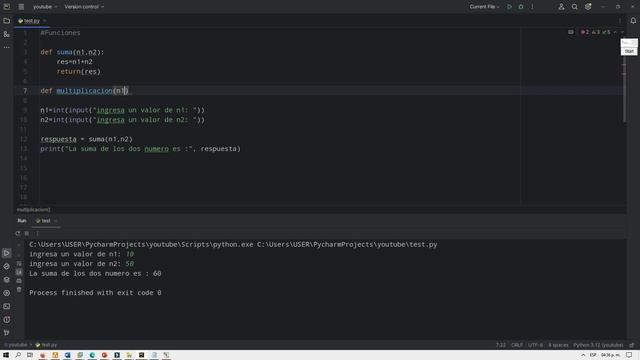Open Windows taskbar search
Screen dimensions: 640x360
coord(18,355)
